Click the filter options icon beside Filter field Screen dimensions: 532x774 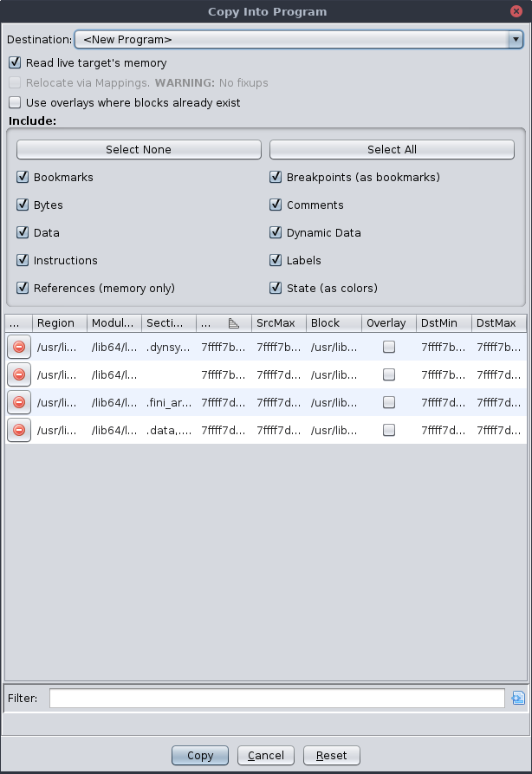click(x=518, y=698)
